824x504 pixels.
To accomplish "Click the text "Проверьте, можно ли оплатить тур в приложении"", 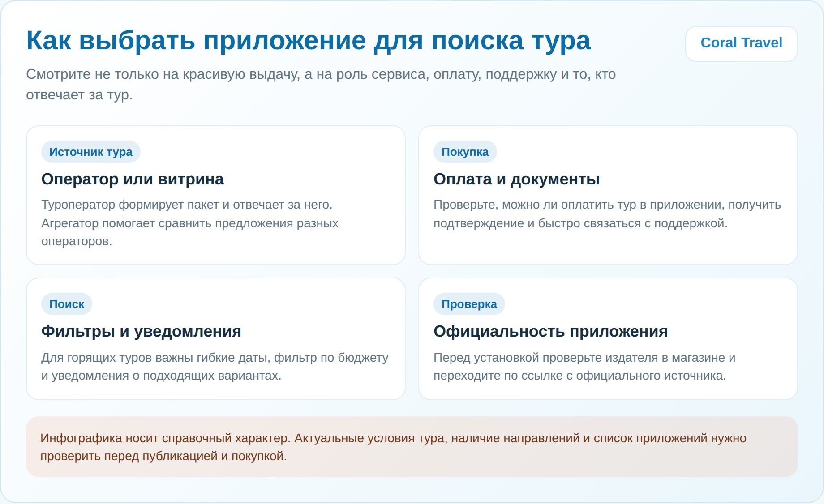I will [579, 205].
